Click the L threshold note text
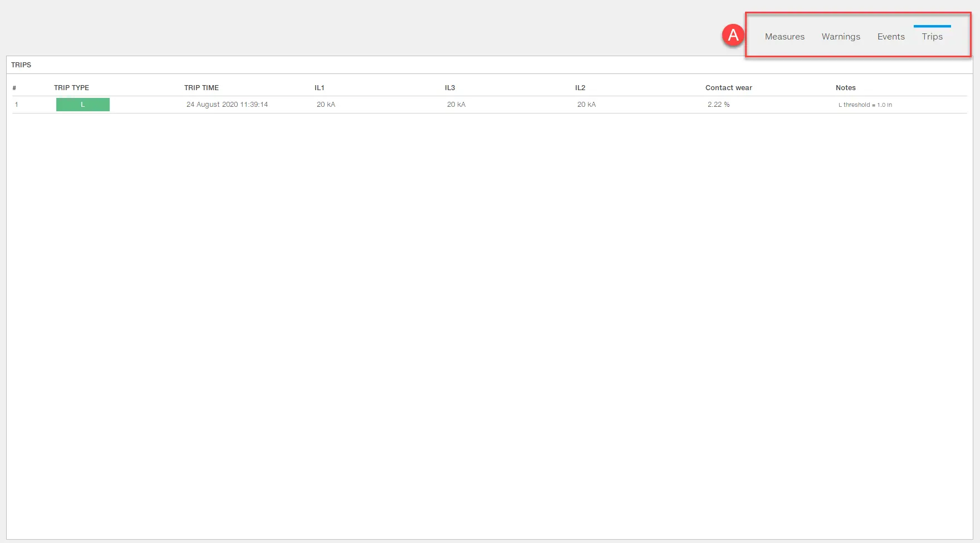Screen dimensions: 980x543 pos(865,105)
